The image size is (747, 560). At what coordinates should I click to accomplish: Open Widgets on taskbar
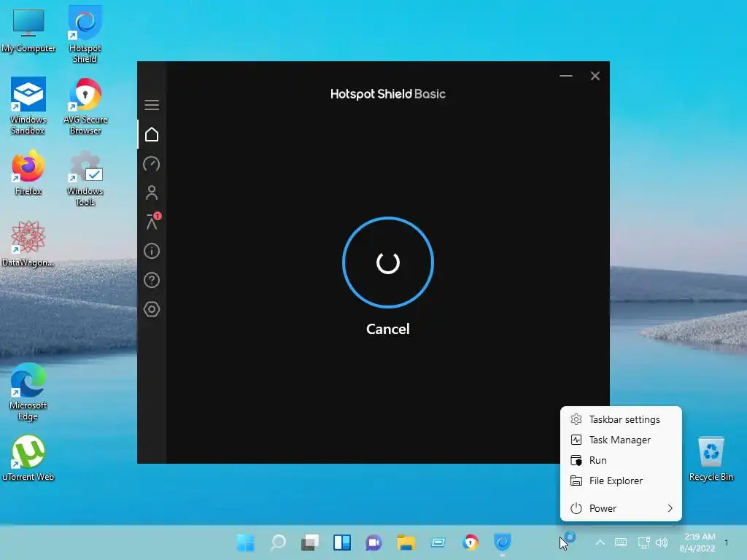tap(342, 542)
